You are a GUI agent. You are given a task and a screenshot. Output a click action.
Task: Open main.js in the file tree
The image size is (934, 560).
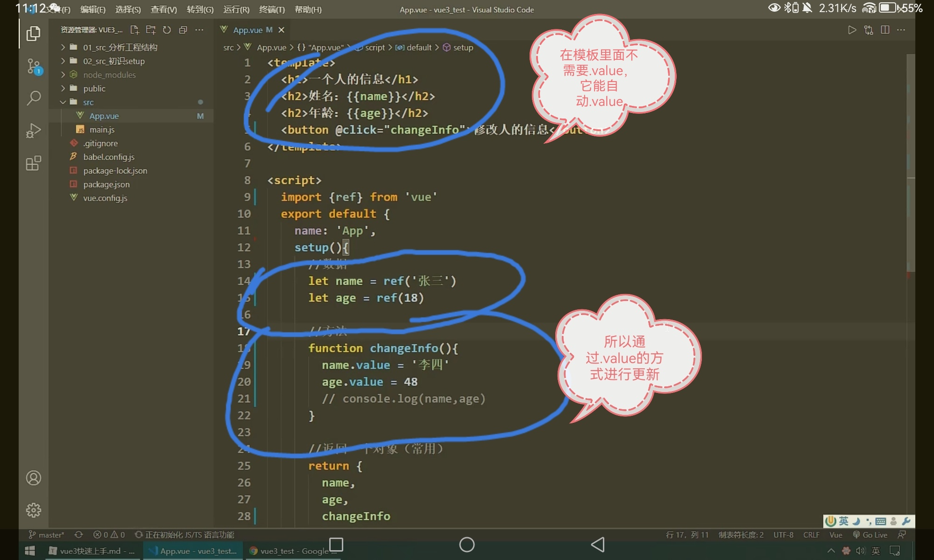pos(102,129)
